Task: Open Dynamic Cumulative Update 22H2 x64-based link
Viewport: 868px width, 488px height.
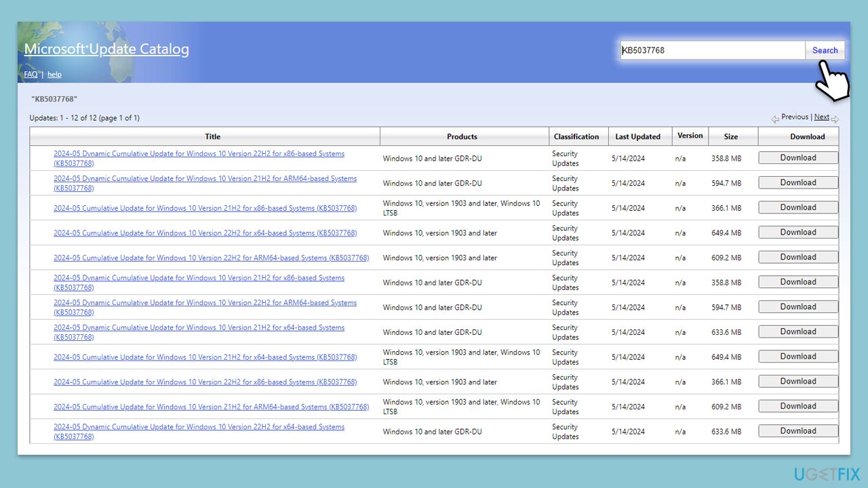Action: 199,432
